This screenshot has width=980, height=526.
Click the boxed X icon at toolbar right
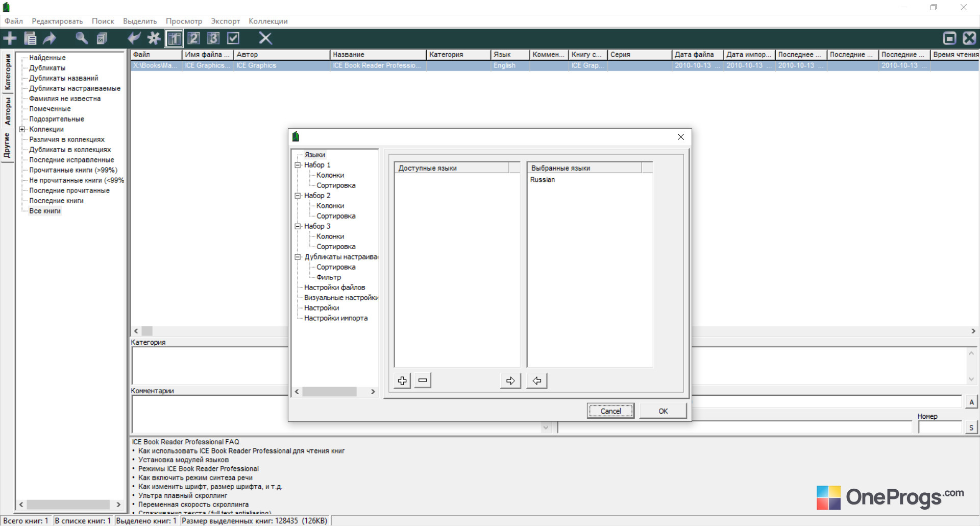(969, 38)
